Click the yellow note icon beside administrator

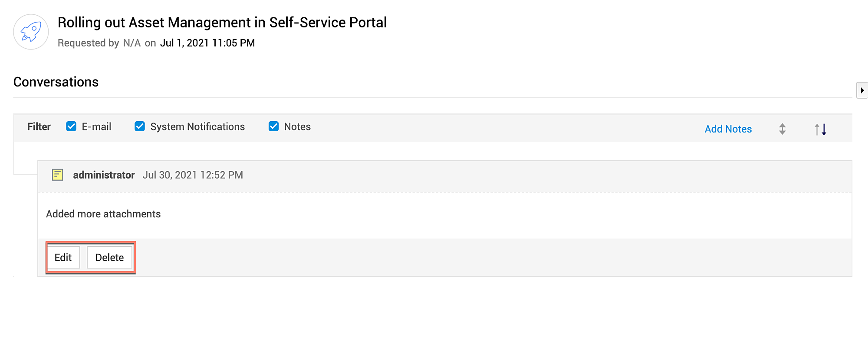[58, 175]
